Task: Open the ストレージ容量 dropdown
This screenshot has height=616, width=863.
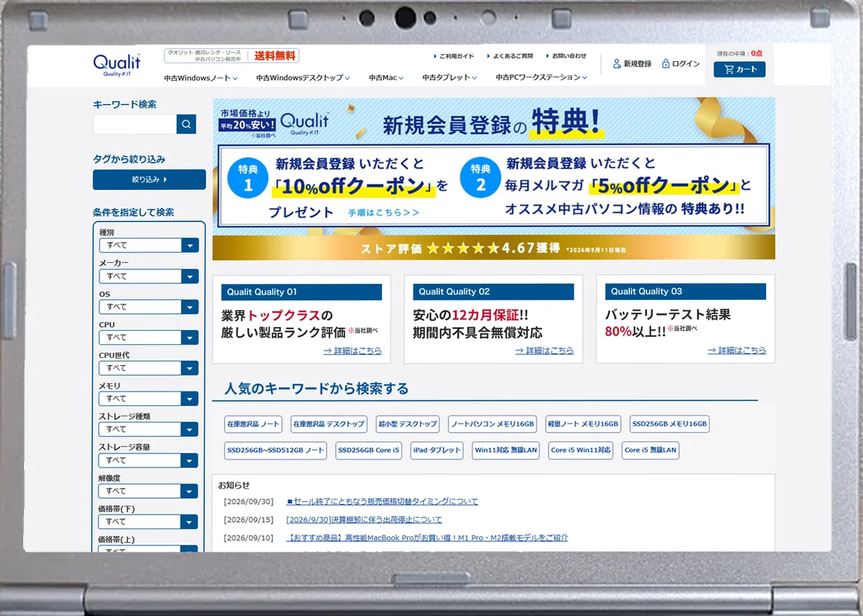Action: 149,460
